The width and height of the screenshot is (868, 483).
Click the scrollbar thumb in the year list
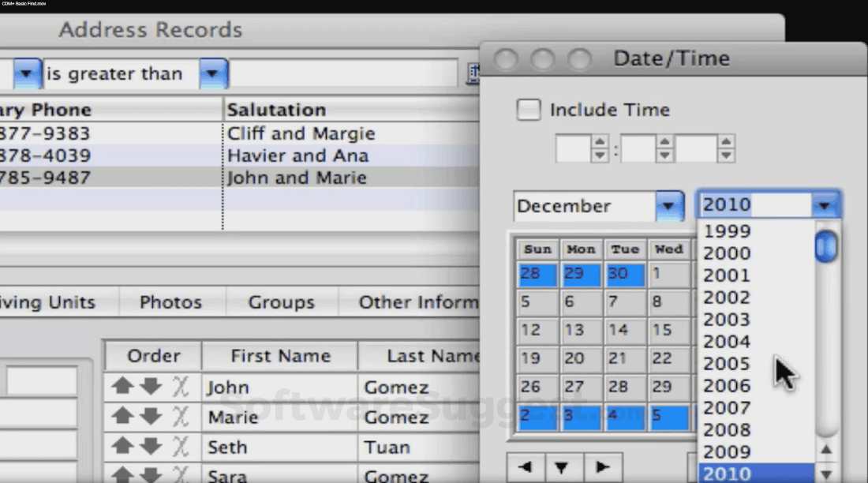click(826, 246)
